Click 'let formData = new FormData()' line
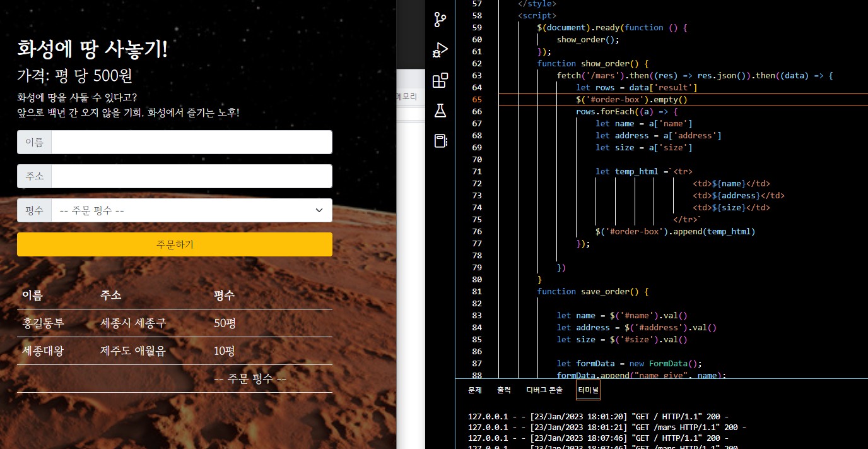 [629, 364]
